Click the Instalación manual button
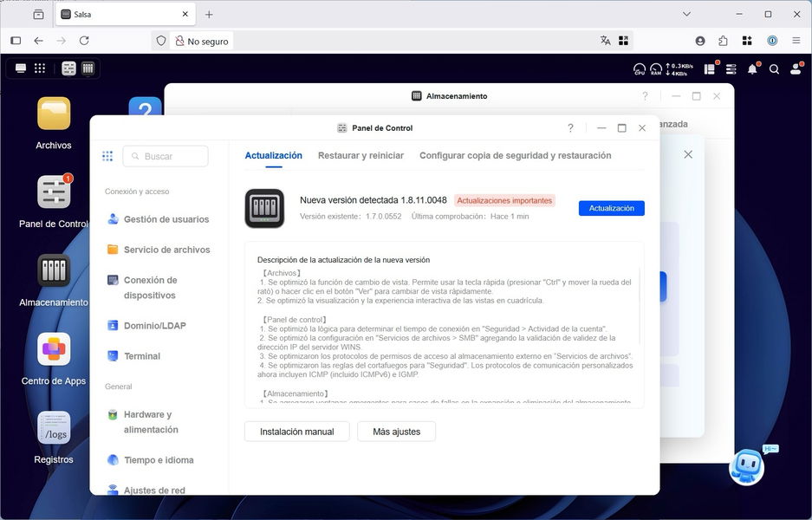 [x=296, y=432]
